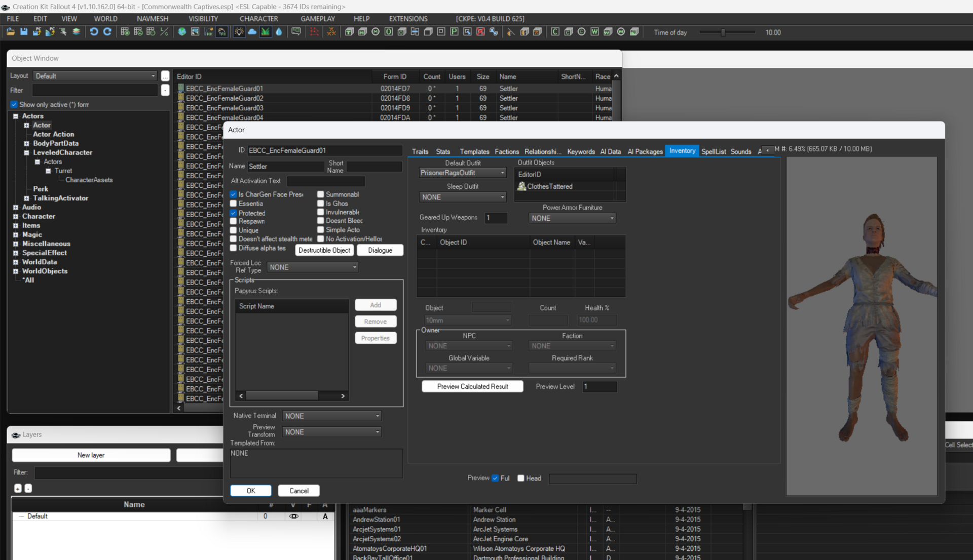The height and width of the screenshot is (560, 973).
Task: Enable the Invulnerable checkbox
Action: pyautogui.click(x=321, y=212)
